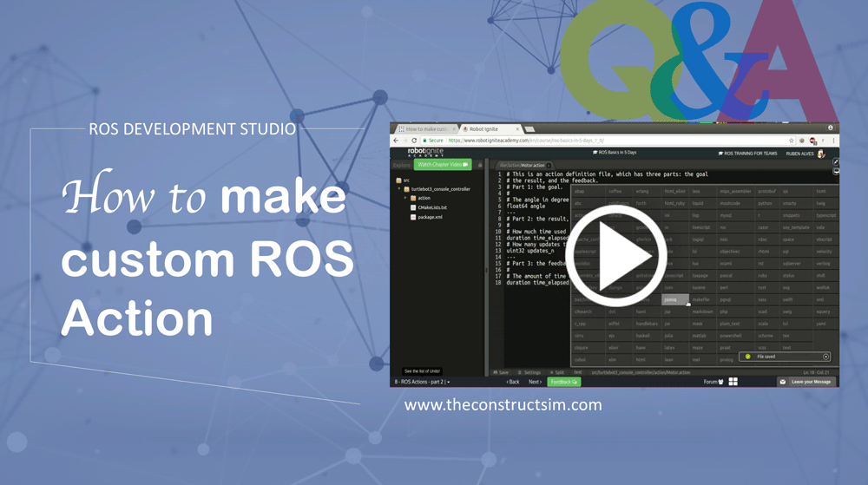Switch to the Robot Ignite browser tab
Screen dimensions: 868x485
[x=490, y=129]
